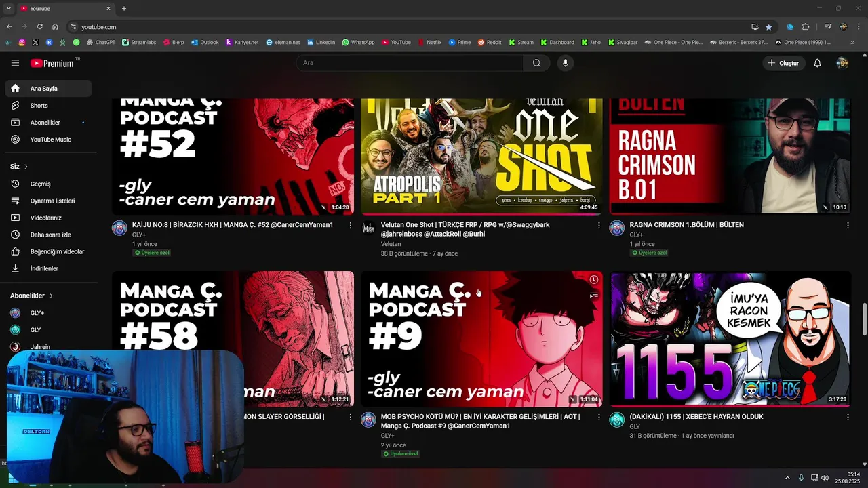Click watch later clock on Podcast #9 thumbnail
868x488 pixels.
594,280
